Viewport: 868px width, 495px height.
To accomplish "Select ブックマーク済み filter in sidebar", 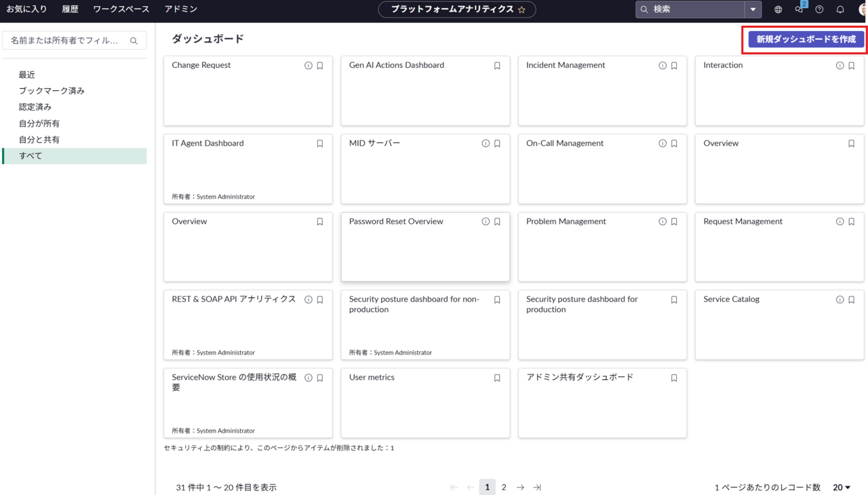I will tap(52, 91).
